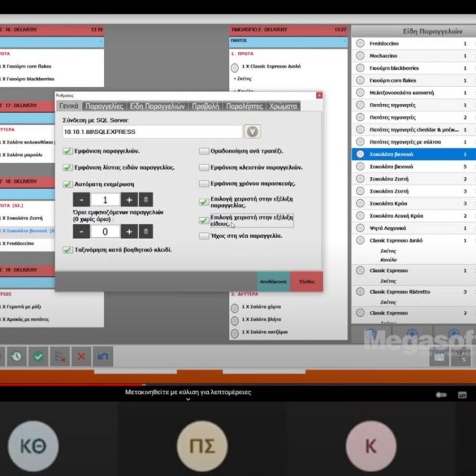The height and width of the screenshot is (476, 476).
Task: Click the red Έξοδος exit button
Action: pyautogui.click(x=306, y=282)
